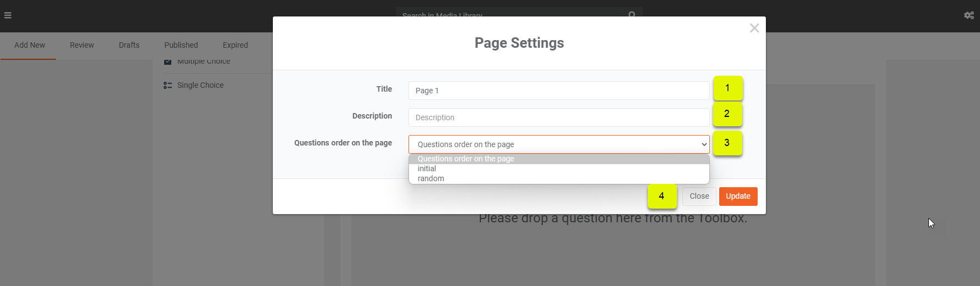Open the hamburger menu in the top bar
Viewport: 980px width, 286px height.
click(8, 15)
